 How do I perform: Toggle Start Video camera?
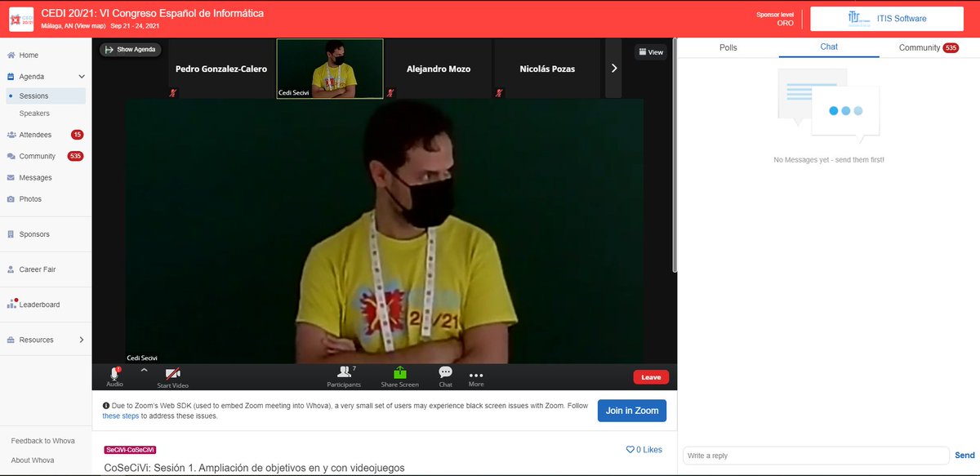pos(173,377)
